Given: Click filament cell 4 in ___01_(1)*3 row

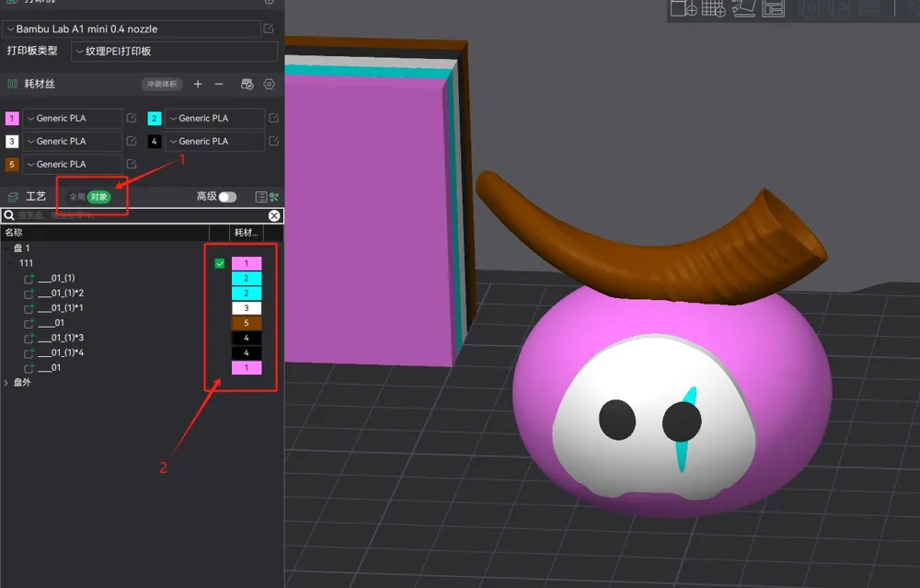Looking at the screenshot, I should pos(247,338).
